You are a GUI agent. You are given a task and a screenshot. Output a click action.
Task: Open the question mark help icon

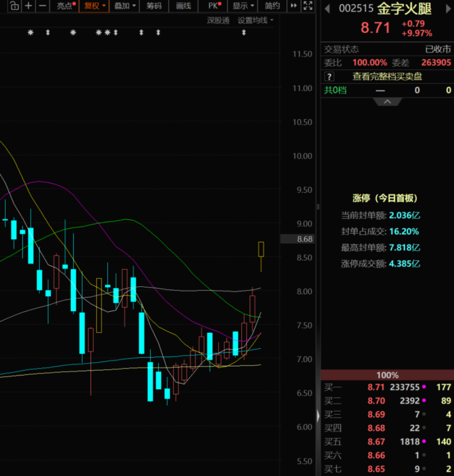point(329,76)
